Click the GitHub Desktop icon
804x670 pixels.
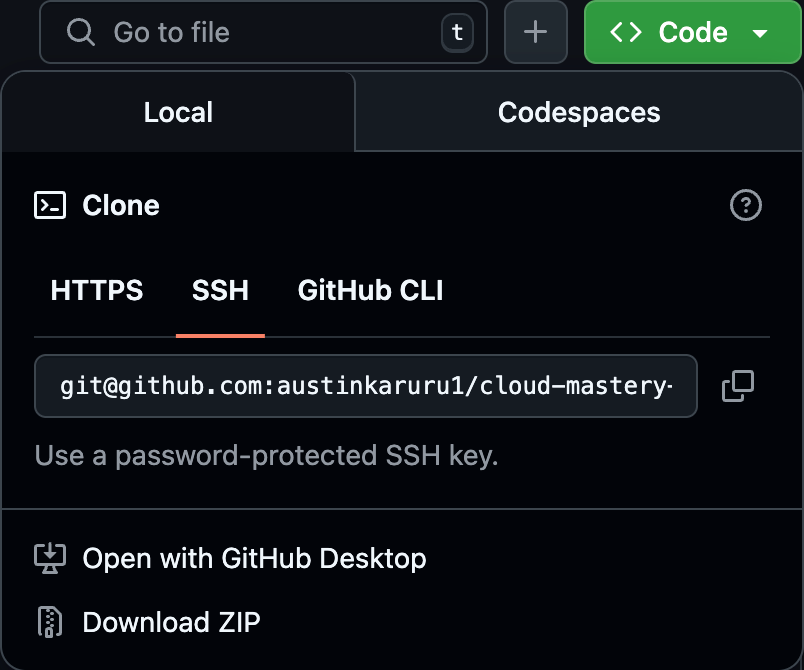point(49,558)
